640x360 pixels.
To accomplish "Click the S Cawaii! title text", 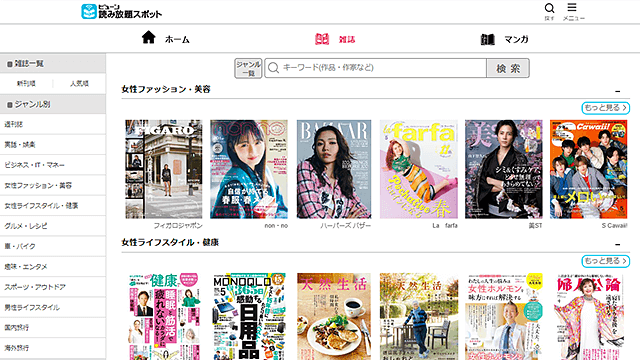I will click(614, 225).
